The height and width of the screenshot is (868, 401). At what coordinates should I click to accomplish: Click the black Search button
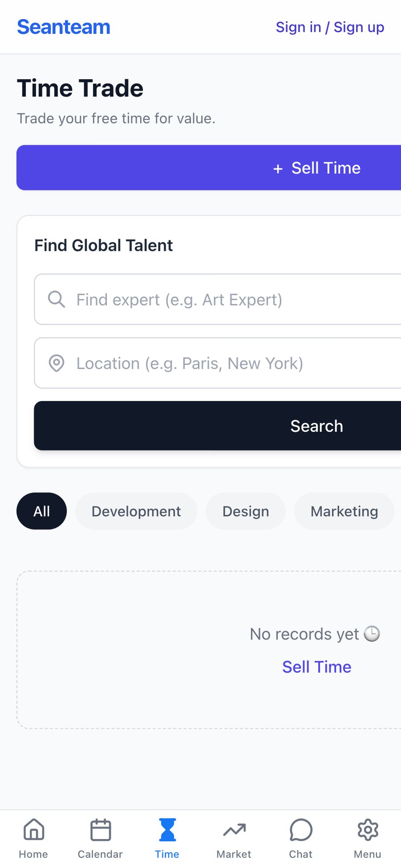pos(217,426)
